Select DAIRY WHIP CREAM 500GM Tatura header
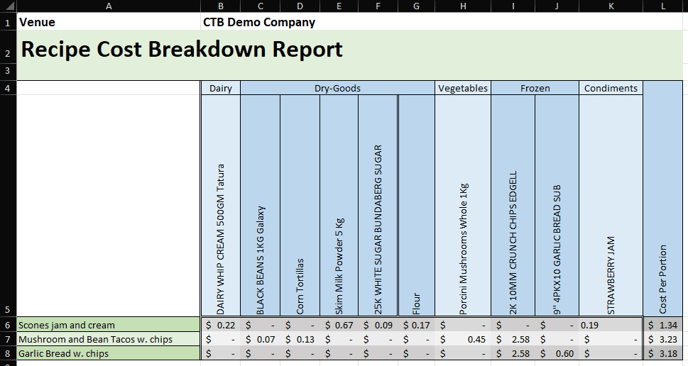Screen dimensions: 688x366 click(221, 205)
